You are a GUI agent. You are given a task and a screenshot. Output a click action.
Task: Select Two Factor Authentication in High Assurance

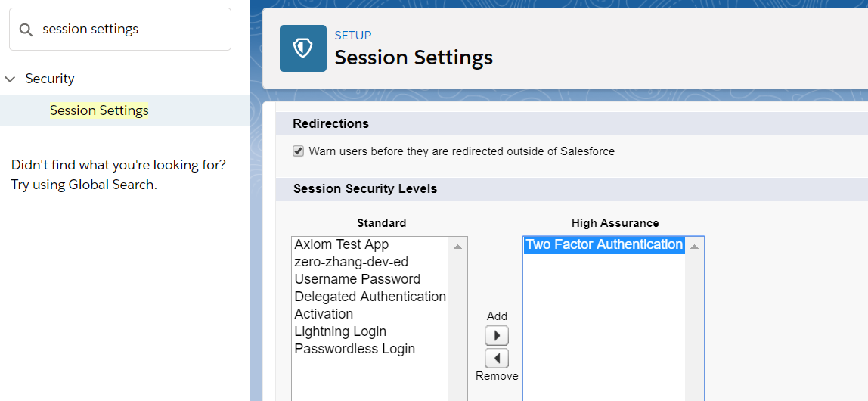pyautogui.click(x=604, y=244)
